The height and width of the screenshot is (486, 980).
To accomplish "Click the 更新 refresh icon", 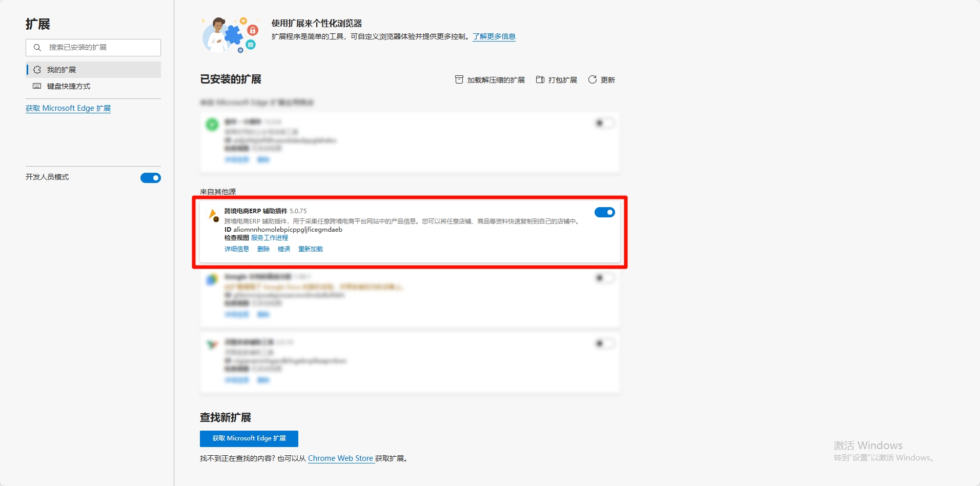I will [x=593, y=79].
